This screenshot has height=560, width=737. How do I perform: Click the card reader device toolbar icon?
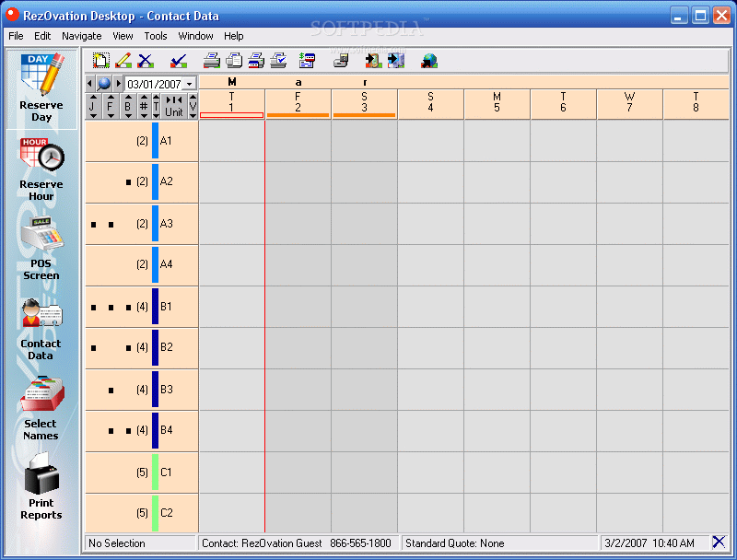341,61
